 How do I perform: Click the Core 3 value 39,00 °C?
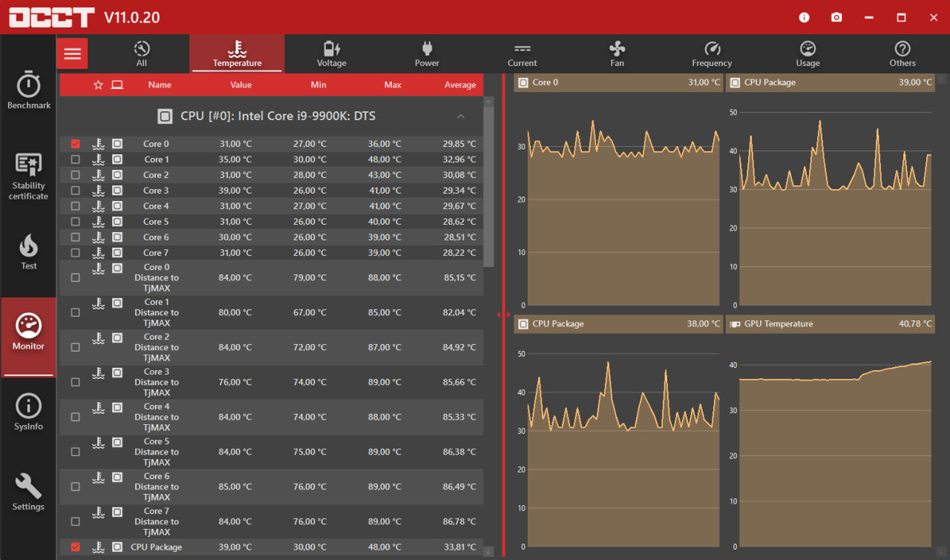[x=235, y=191]
